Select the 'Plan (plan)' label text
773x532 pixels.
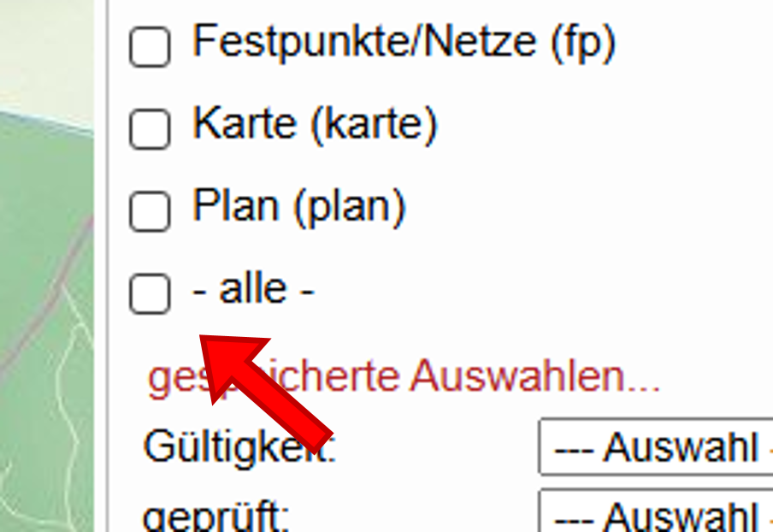coord(298,206)
